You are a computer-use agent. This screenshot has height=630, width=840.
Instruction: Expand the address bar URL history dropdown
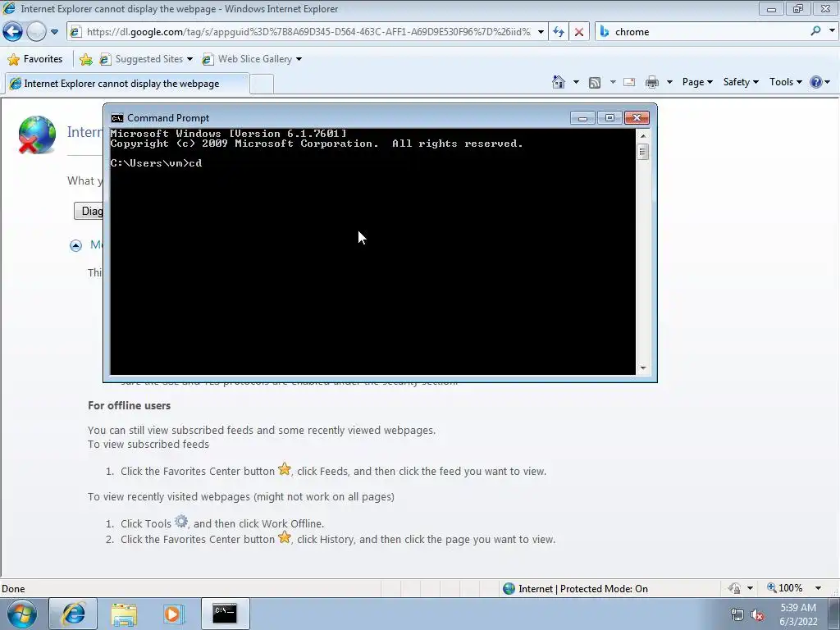click(x=541, y=32)
